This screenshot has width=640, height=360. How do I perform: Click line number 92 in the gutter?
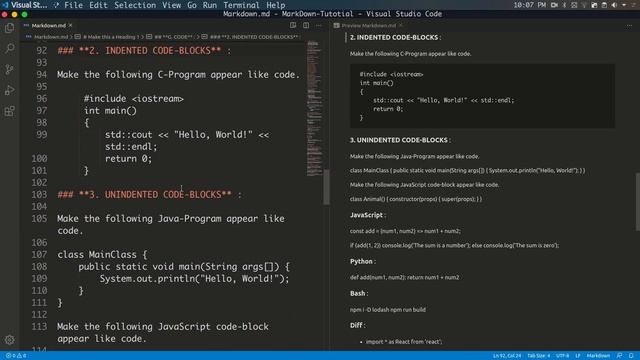click(42, 51)
